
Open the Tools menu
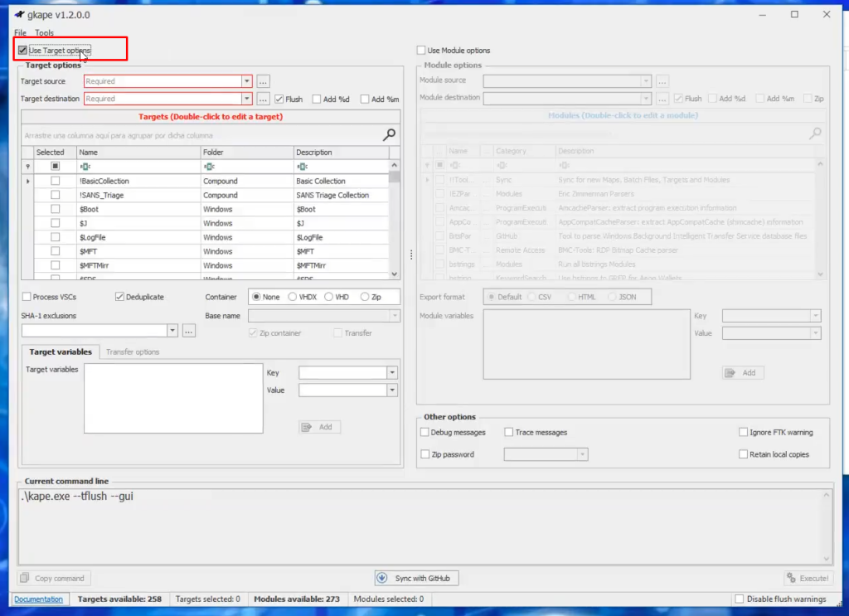click(x=45, y=32)
